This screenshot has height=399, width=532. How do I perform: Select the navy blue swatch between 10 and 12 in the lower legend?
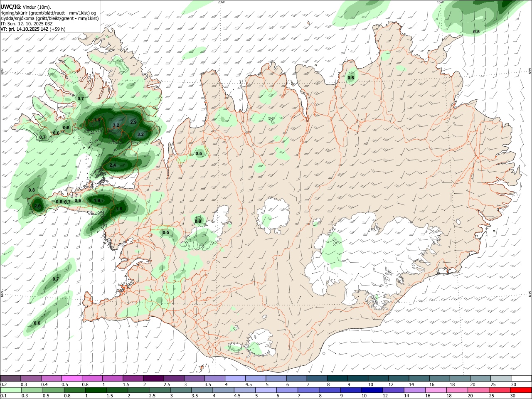[372, 390]
